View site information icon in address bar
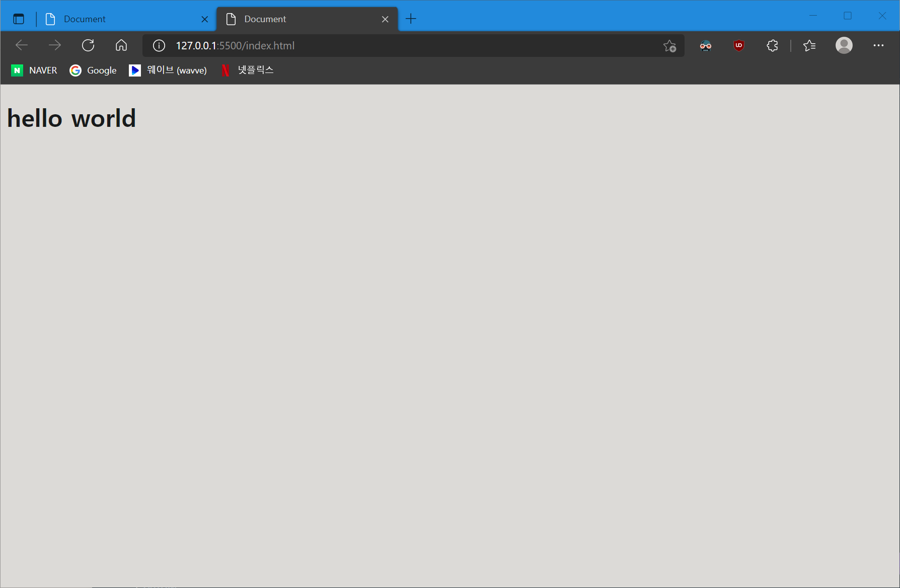 pos(159,46)
